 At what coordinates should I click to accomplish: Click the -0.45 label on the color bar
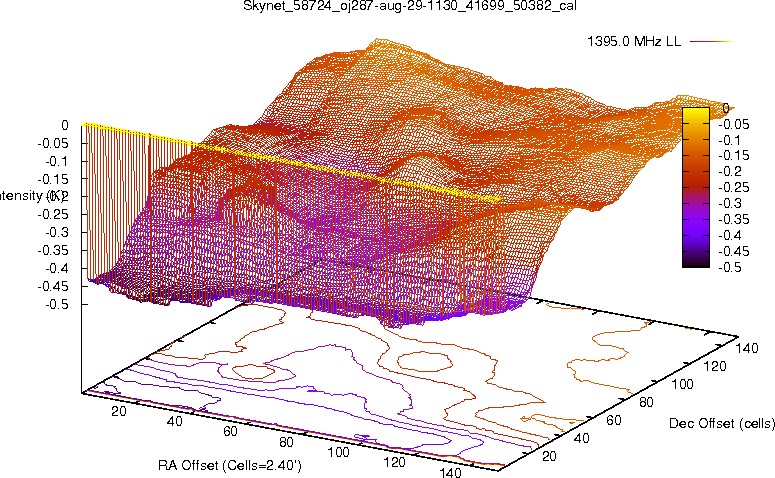pyautogui.click(x=733, y=251)
